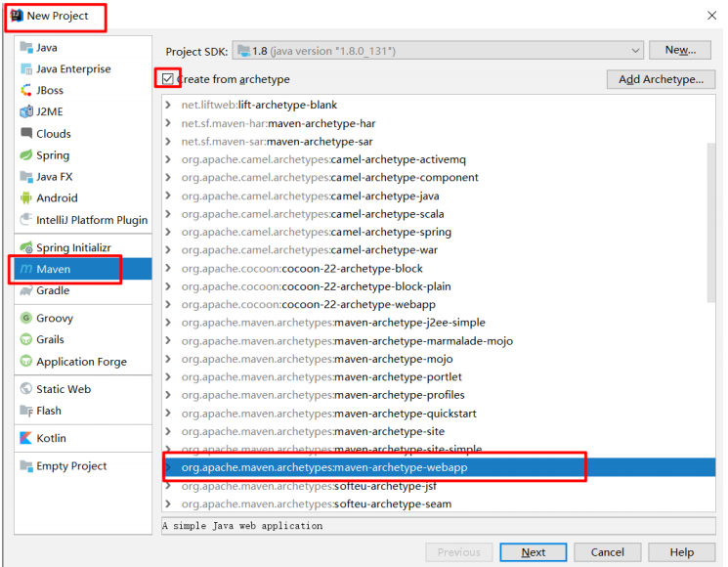The width and height of the screenshot is (728, 567).
Task: Click the JBoss colorful icon
Action: (26, 90)
